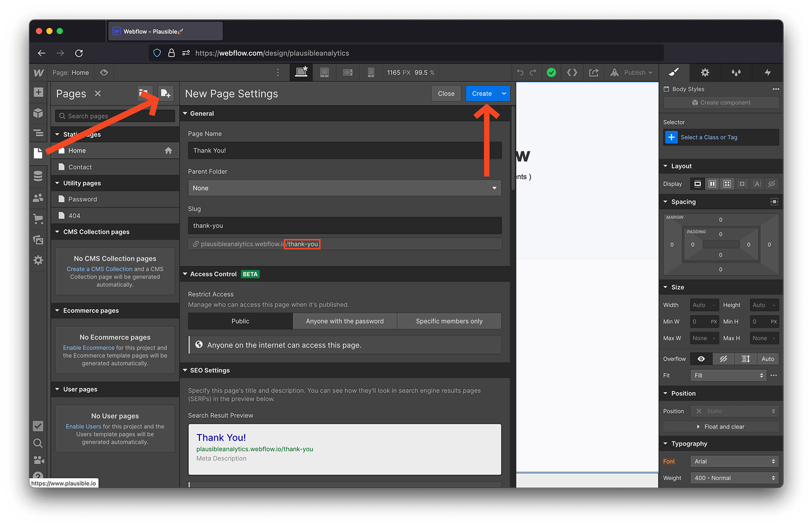Open the Style Manager droplets panel
This screenshot has width=812, height=526.
point(736,72)
